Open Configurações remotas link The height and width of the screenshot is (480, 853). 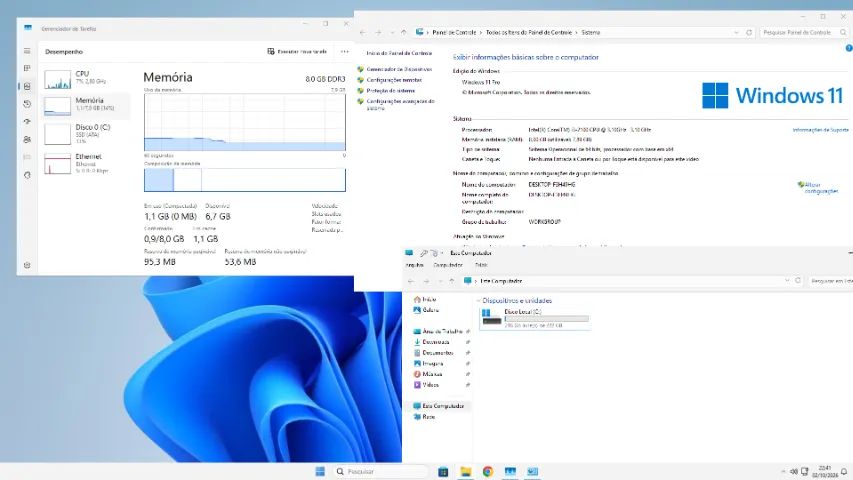pos(394,80)
